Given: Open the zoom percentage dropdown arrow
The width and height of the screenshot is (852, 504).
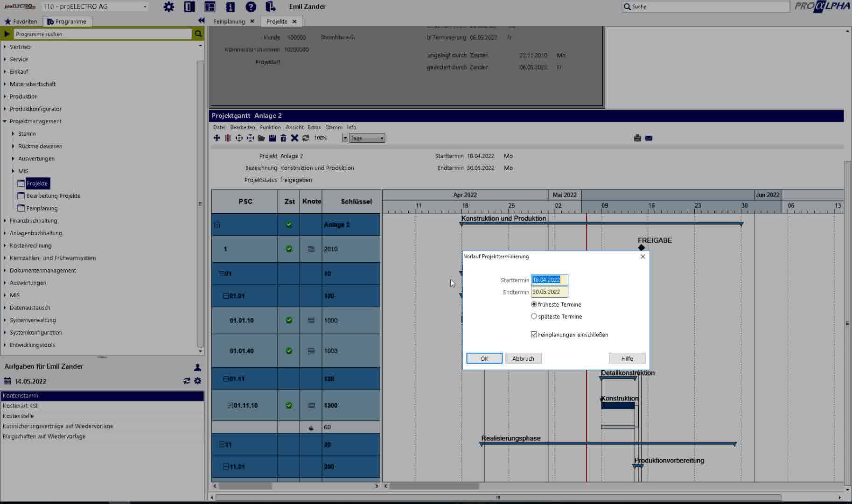Looking at the screenshot, I should pos(345,138).
